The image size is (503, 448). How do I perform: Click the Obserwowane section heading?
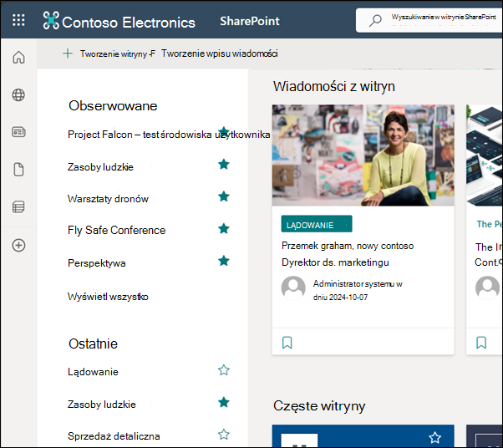[x=113, y=106]
